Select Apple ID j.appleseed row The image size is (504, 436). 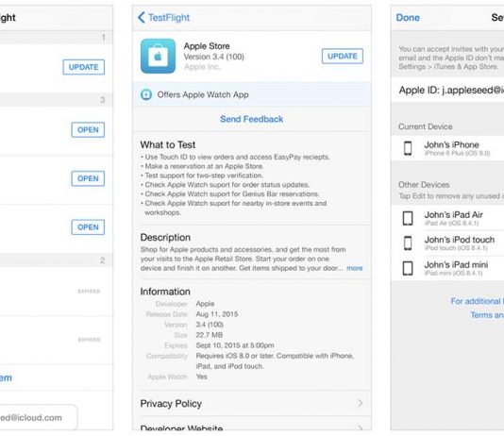[x=447, y=90]
